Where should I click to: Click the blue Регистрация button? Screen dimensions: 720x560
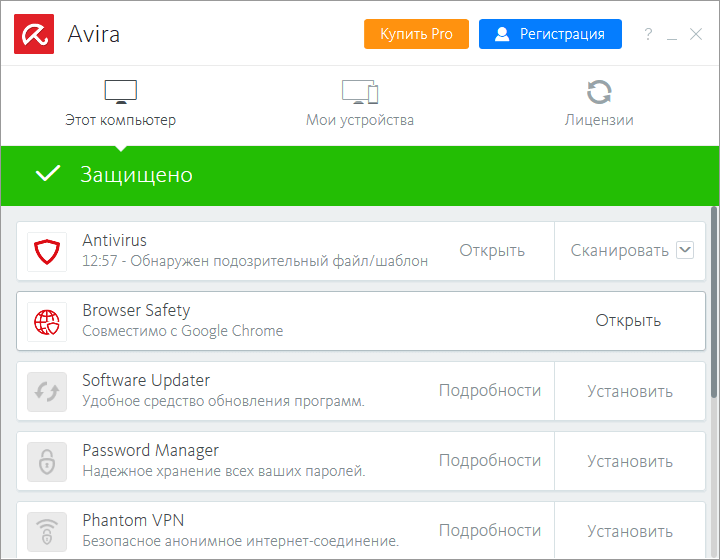(550, 34)
